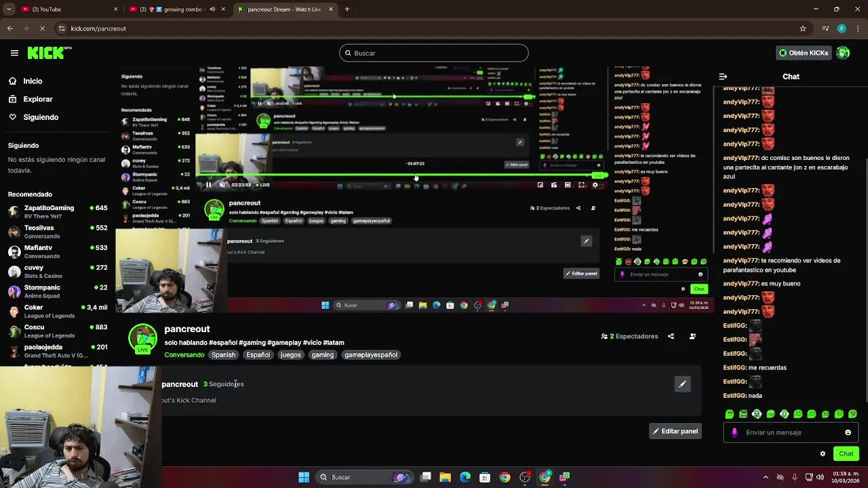The height and width of the screenshot is (488, 868).
Task: Pick the first green emote
Action: (x=730, y=414)
